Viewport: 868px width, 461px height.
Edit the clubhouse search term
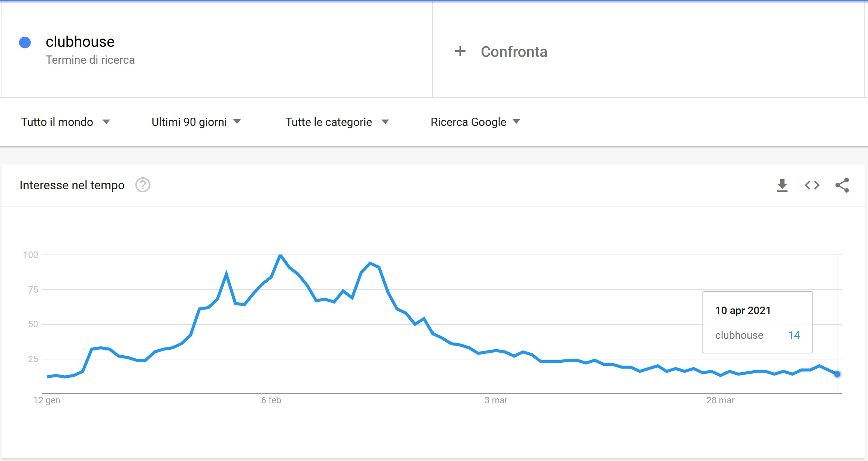(80, 42)
